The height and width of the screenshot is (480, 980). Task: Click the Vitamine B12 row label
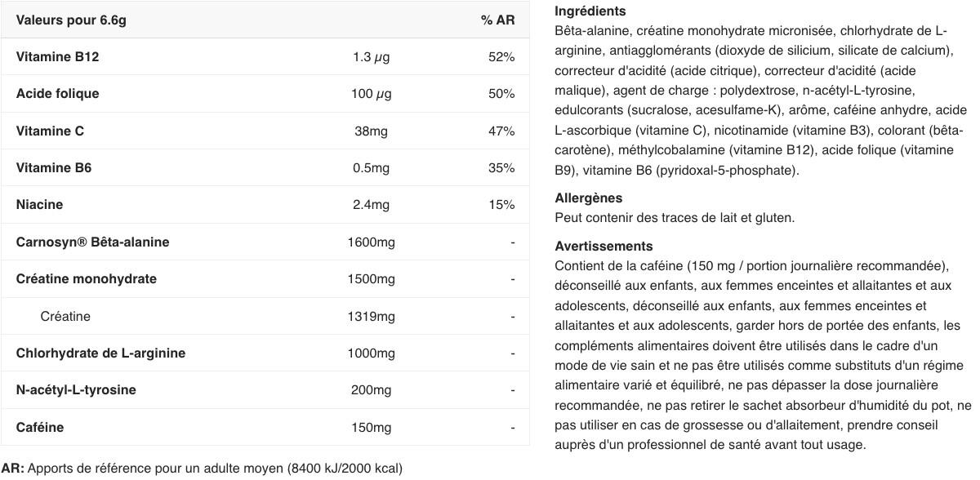(57, 57)
